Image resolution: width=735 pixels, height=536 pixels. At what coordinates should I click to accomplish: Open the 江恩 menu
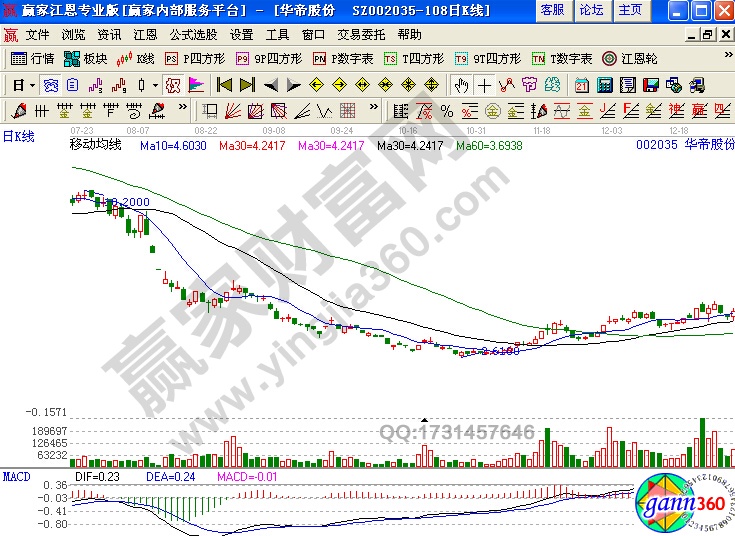click(145, 33)
